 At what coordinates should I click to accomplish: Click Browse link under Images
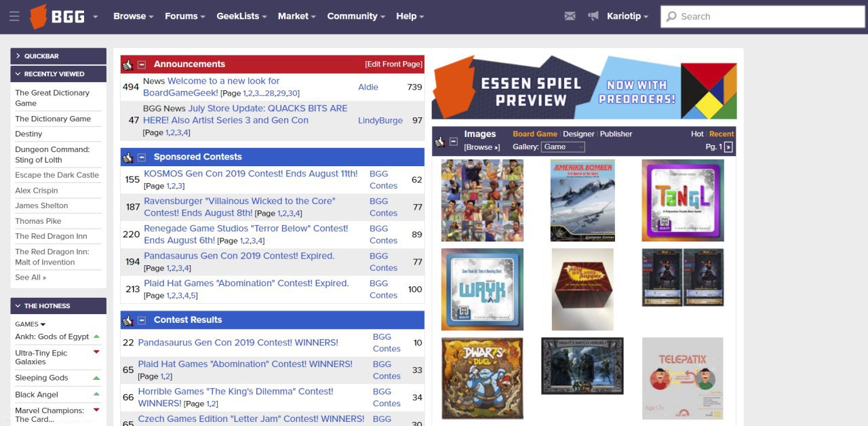tap(482, 147)
